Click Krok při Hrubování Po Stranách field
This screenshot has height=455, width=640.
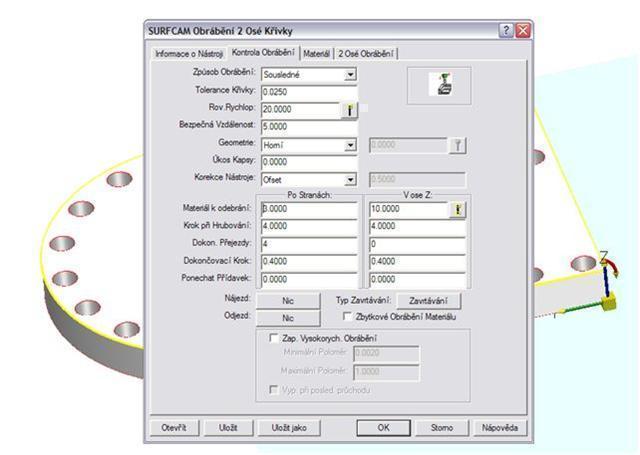[x=309, y=226]
